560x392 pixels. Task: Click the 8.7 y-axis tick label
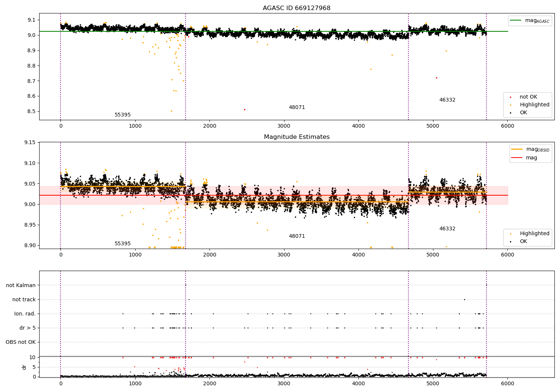(x=32, y=81)
